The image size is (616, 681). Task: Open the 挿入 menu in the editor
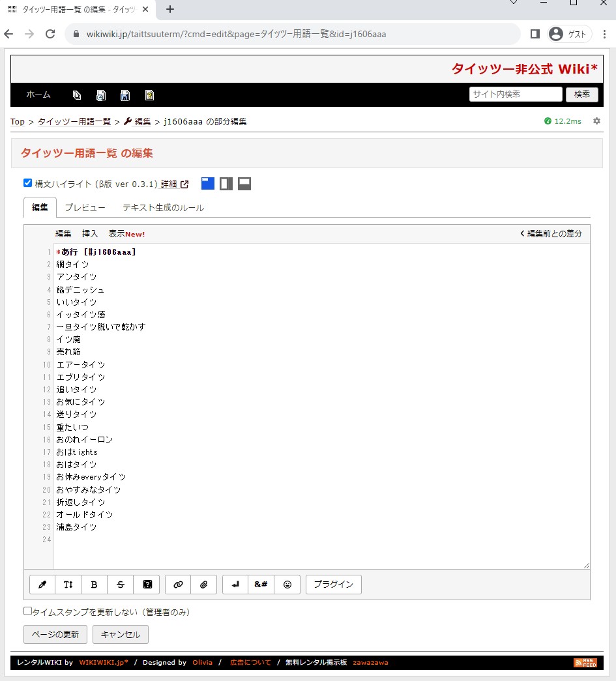click(x=90, y=234)
